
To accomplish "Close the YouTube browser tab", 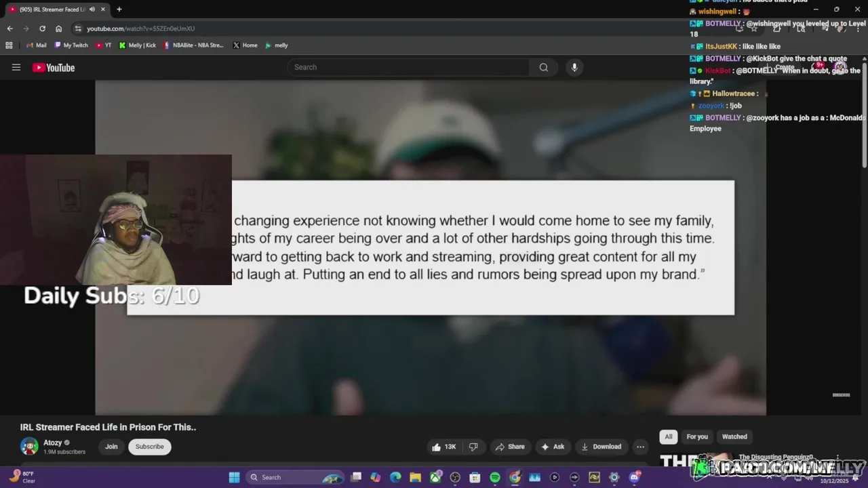I will pyautogui.click(x=104, y=9).
